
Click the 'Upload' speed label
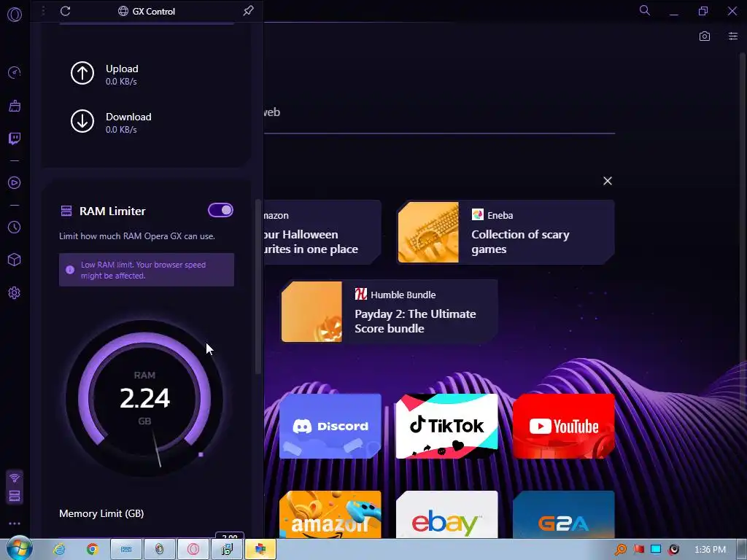pos(122,69)
